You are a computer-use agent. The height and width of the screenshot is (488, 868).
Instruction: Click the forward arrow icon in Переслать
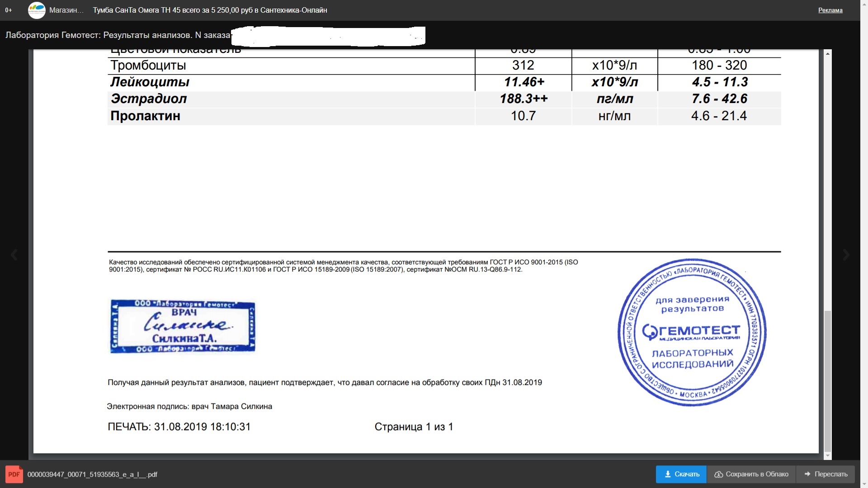(x=807, y=474)
